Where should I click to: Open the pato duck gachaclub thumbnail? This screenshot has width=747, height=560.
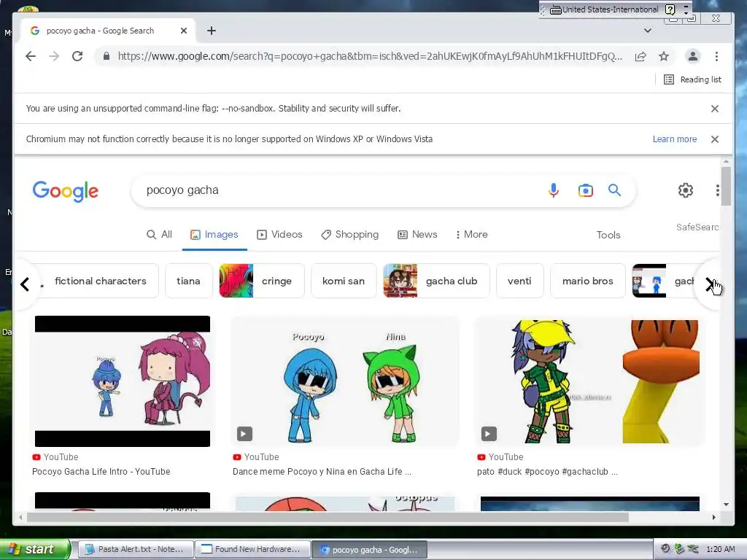[x=589, y=381]
